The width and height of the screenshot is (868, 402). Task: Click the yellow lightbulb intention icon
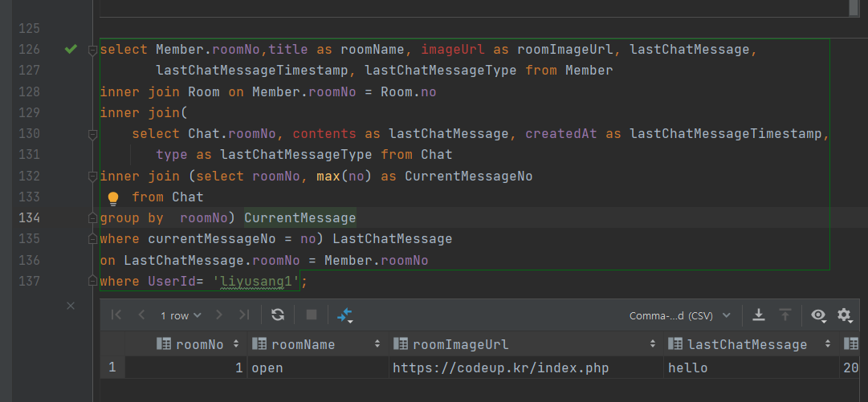113,198
